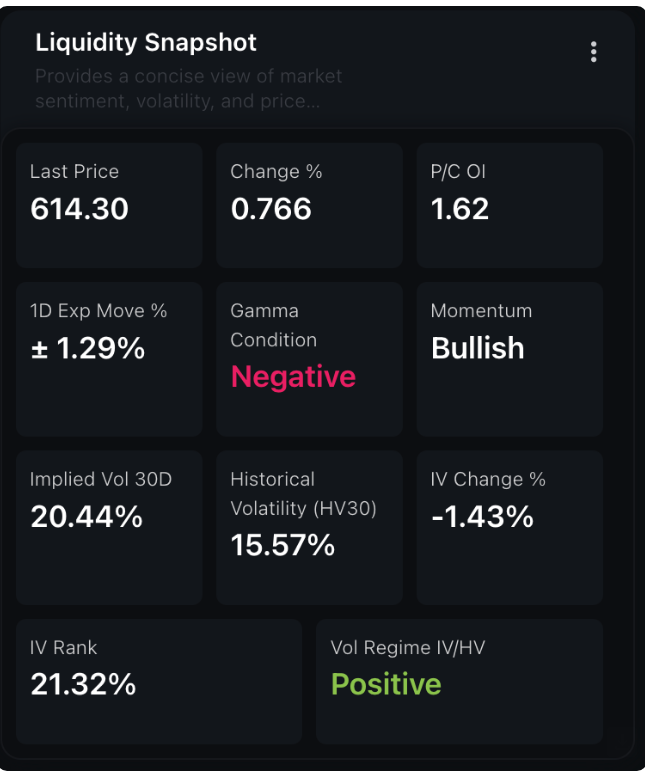
Task: Click the Liquidity Snapshot title
Action: (x=146, y=42)
